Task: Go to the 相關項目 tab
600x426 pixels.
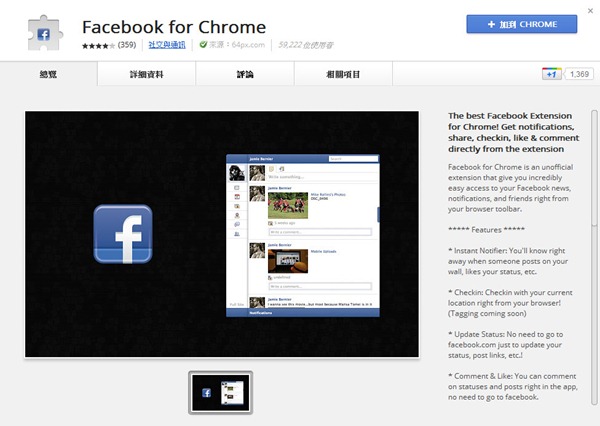Action: tap(343, 74)
